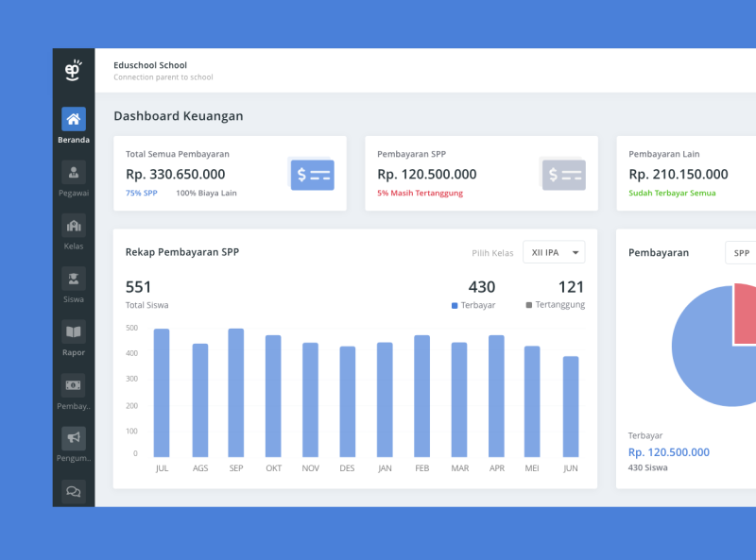Open the Beranda home icon
Viewport: 756px width, 560px height.
74,119
